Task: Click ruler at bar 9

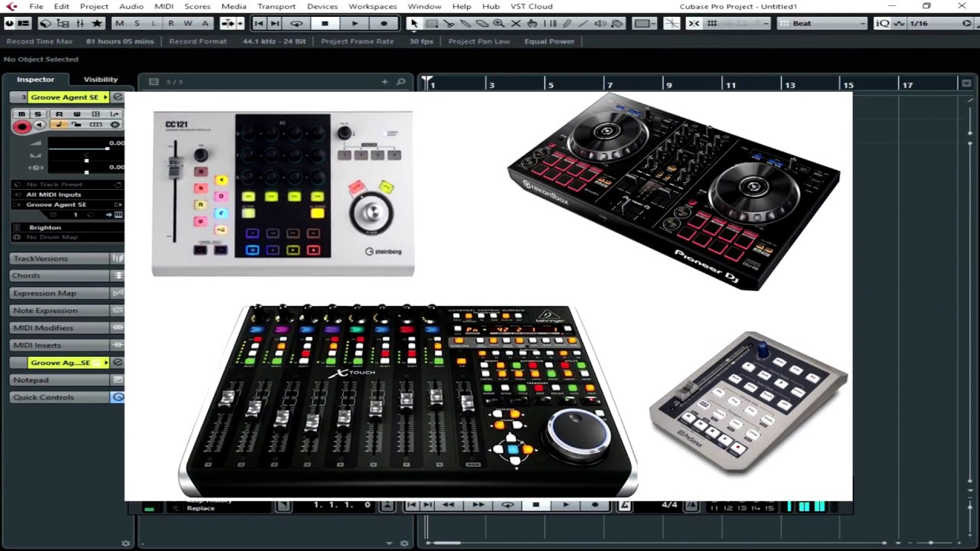Action: (668, 85)
